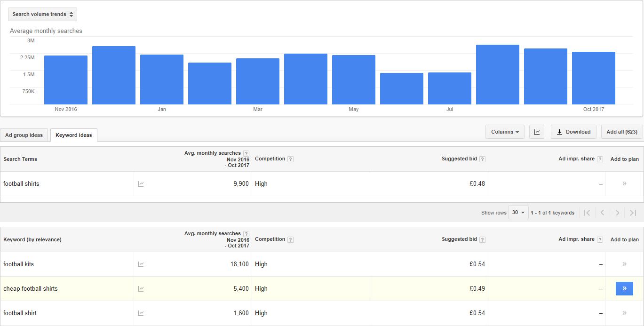The image size is (644, 326).
Task: Click the Add all (623) button
Action: point(621,132)
